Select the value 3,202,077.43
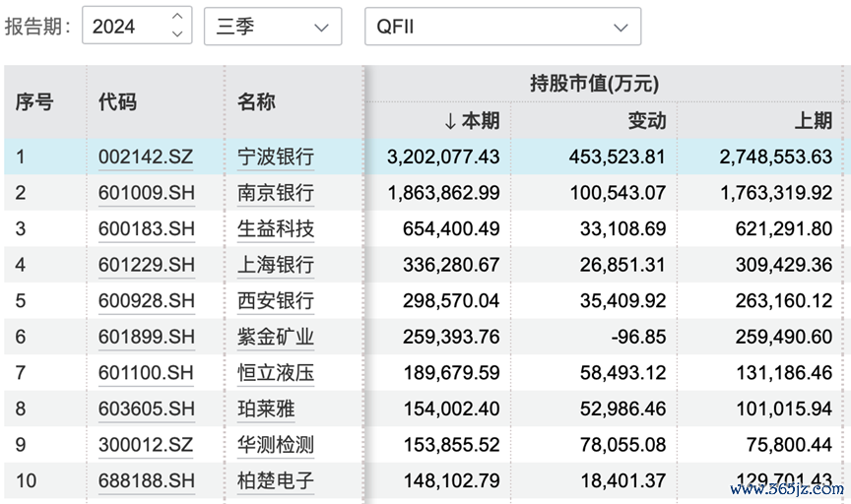This screenshot has height=504, width=851. [443, 157]
